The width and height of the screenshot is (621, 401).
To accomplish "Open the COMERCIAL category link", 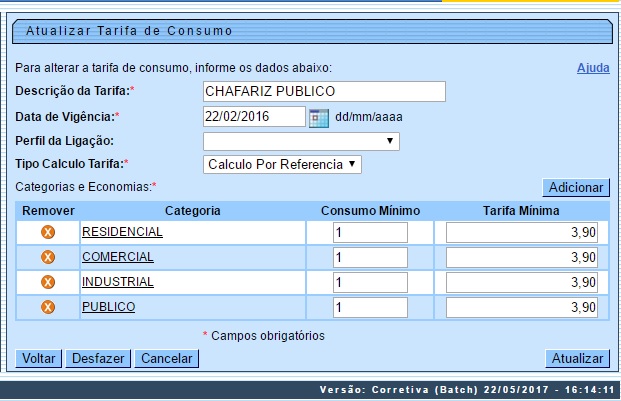I will click(x=117, y=257).
